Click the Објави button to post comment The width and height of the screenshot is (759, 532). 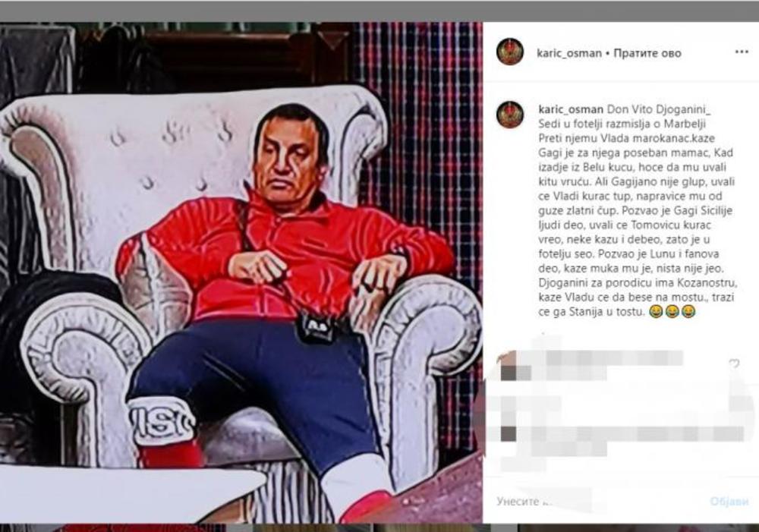click(729, 502)
